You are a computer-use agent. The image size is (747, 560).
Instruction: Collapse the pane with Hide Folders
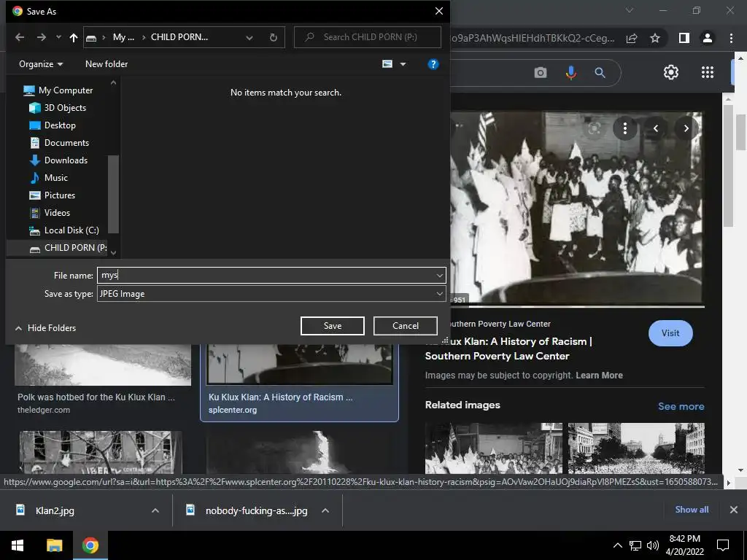click(46, 328)
